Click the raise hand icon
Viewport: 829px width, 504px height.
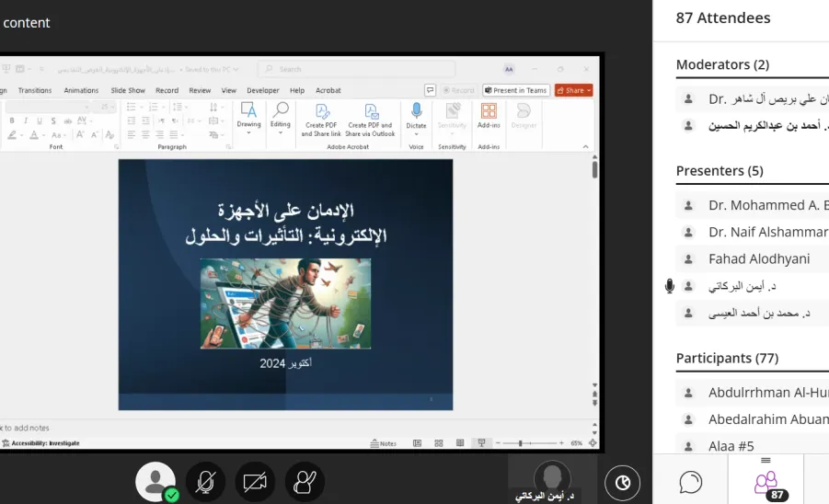click(x=305, y=482)
